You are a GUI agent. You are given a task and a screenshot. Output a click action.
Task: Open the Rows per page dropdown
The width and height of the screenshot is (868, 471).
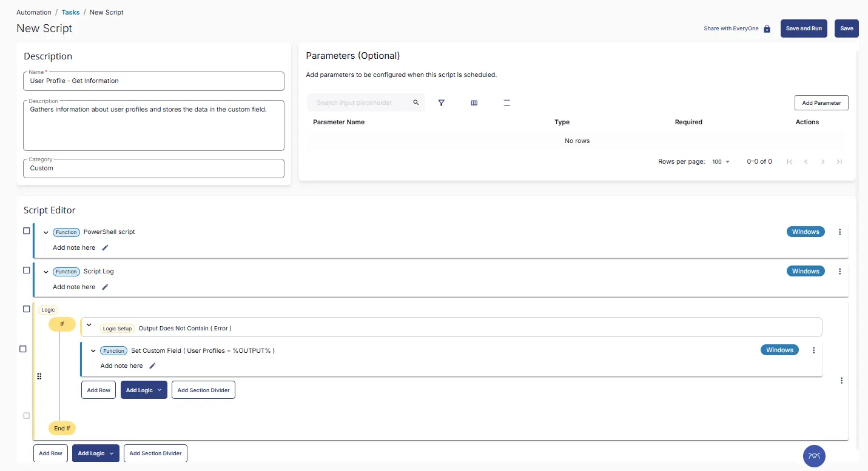tap(721, 162)
